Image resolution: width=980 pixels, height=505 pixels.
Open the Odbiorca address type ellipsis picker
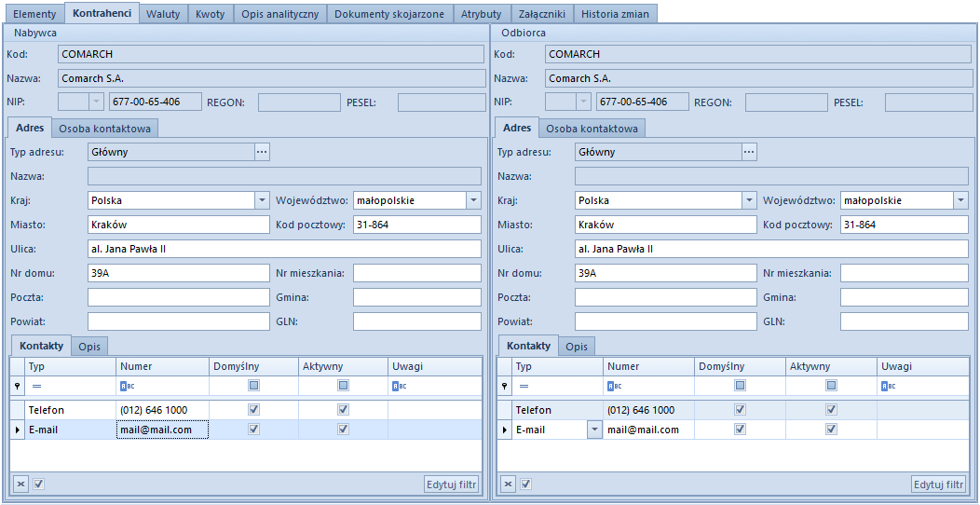pos(749,151)
